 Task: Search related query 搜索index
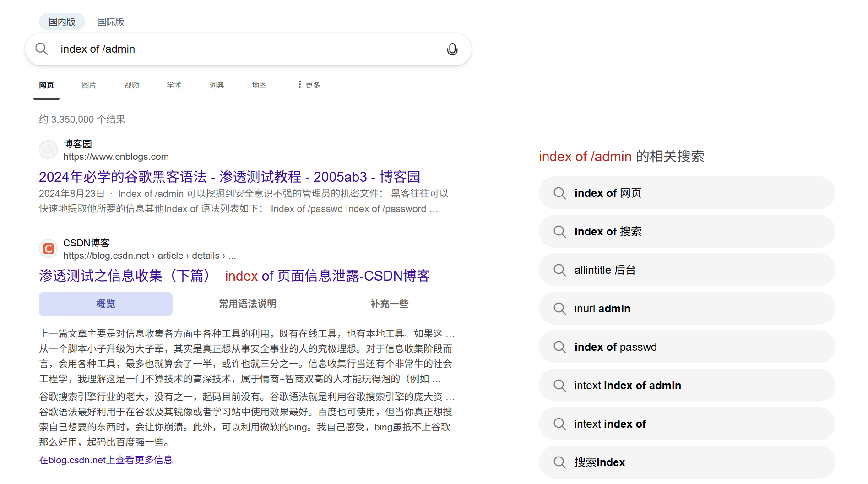687,462
